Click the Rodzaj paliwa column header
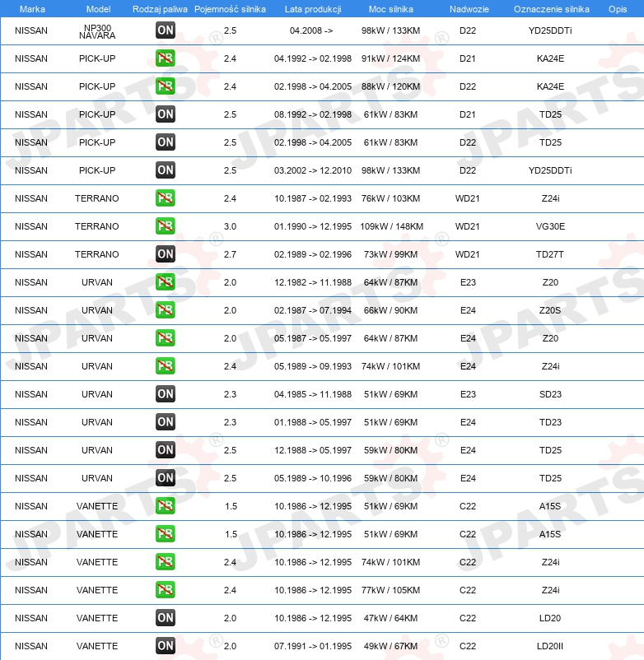This screenshot has width=644, height=660. coord(160,9)
